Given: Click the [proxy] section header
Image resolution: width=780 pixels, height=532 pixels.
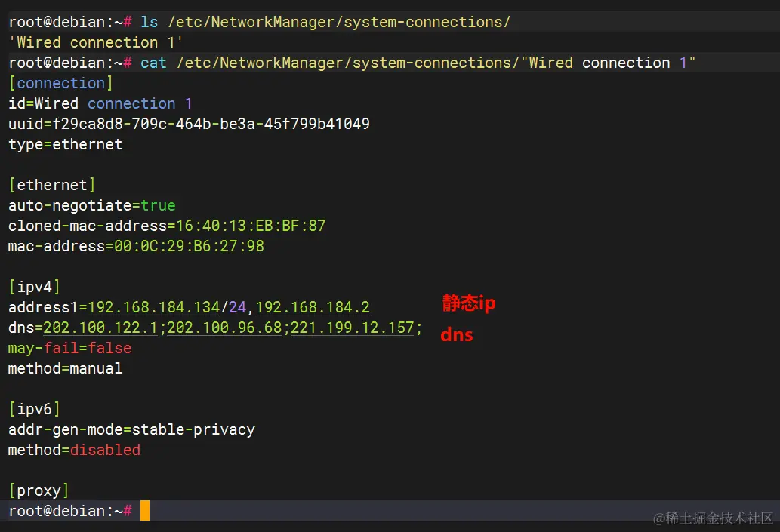Looking at the screenshot, I should (x=38, y=490).
